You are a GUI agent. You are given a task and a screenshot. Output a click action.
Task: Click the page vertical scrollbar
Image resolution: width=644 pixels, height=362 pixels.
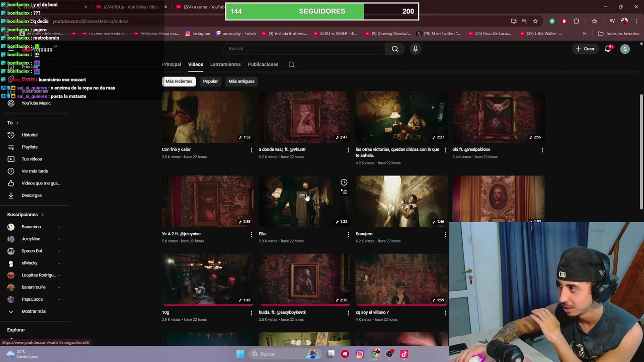(641, 151)
